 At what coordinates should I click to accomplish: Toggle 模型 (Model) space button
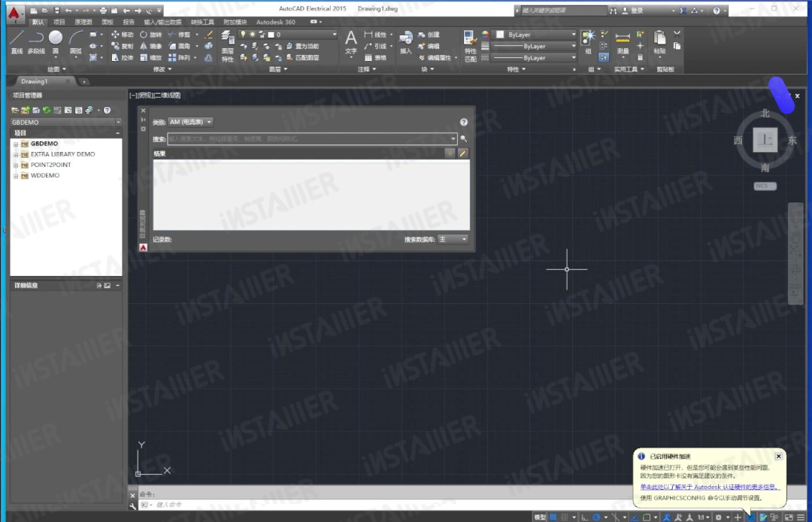[x=540, y=517]
